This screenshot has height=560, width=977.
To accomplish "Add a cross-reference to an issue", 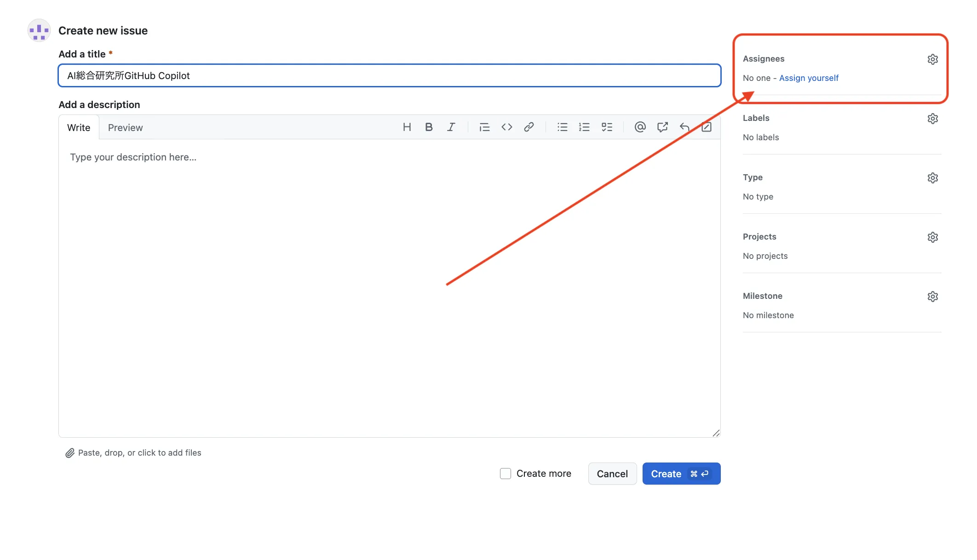I will [x=662, y=127].
